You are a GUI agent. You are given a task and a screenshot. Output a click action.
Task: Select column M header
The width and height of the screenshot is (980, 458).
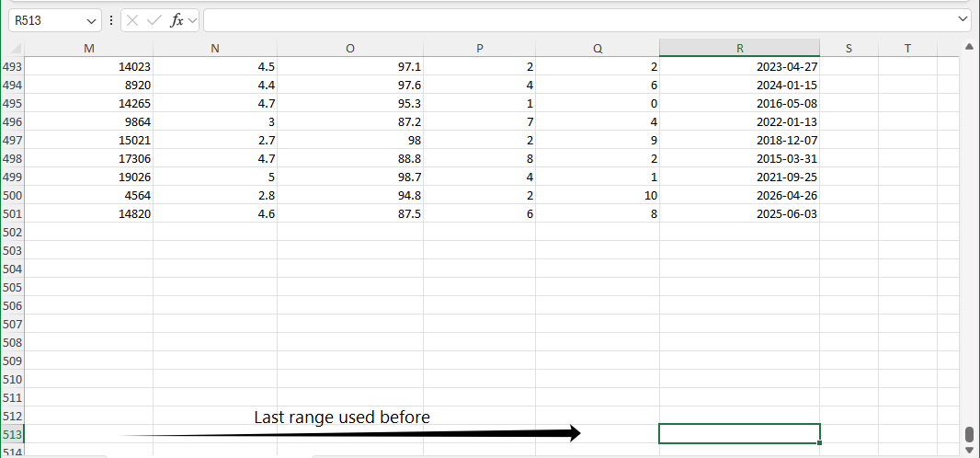pos(89,48)
